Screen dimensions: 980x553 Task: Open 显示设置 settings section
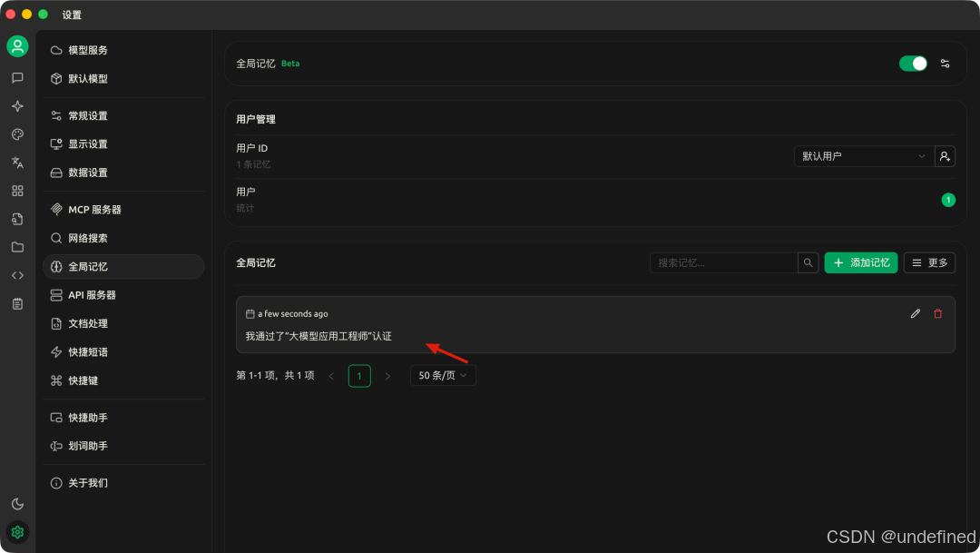coord(123,143)
